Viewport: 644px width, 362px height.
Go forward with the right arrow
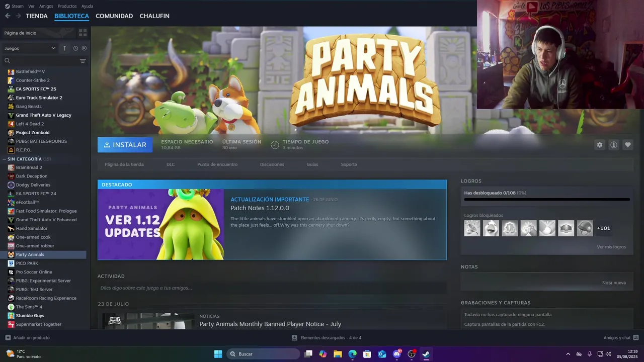pyautogui.click(x=18, y=16)
